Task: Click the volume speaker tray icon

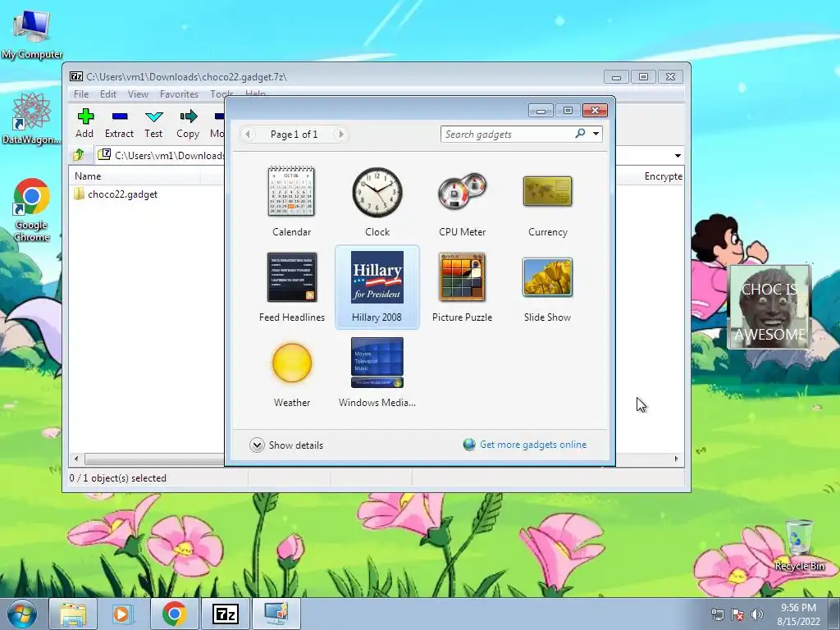Action: tap(757, 614)
